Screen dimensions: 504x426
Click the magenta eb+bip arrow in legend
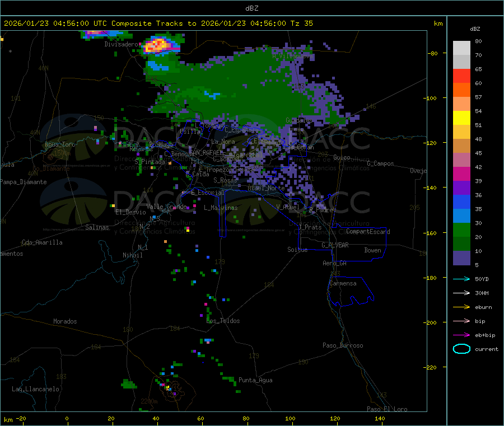pos(461,335)
